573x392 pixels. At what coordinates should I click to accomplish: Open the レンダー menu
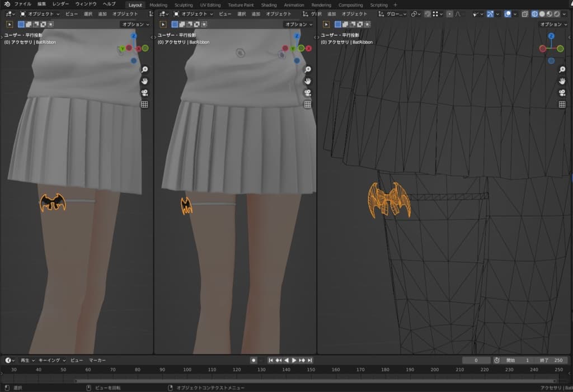[60, 4]
